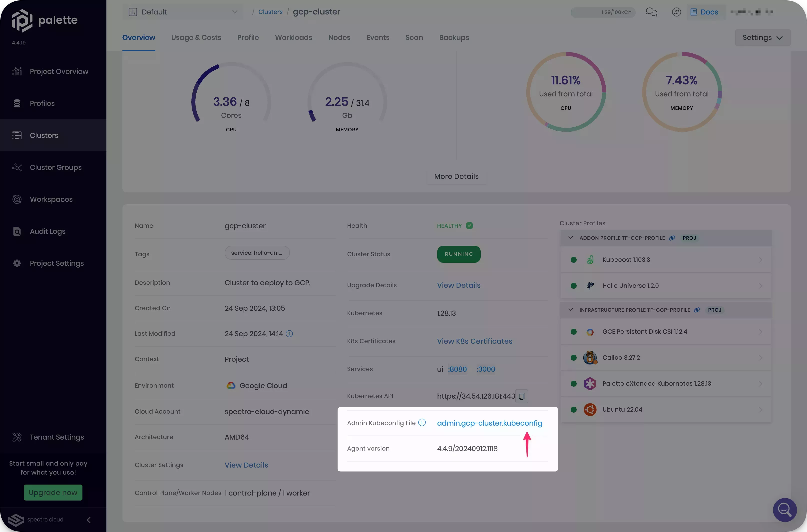
Task: Collapse the sidebar with arrow
Action: click(x=89, y=520)
